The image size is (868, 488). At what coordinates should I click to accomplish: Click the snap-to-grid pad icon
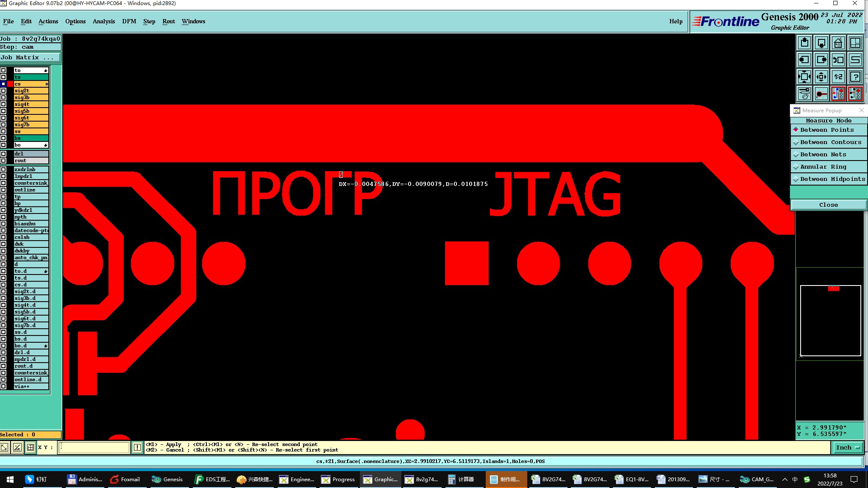coord(821,94)
